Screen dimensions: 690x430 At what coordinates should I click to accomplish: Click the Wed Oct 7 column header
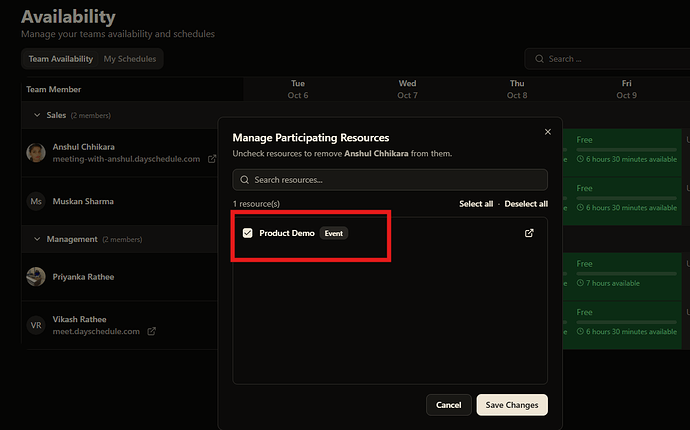click(x=407, y=89)
